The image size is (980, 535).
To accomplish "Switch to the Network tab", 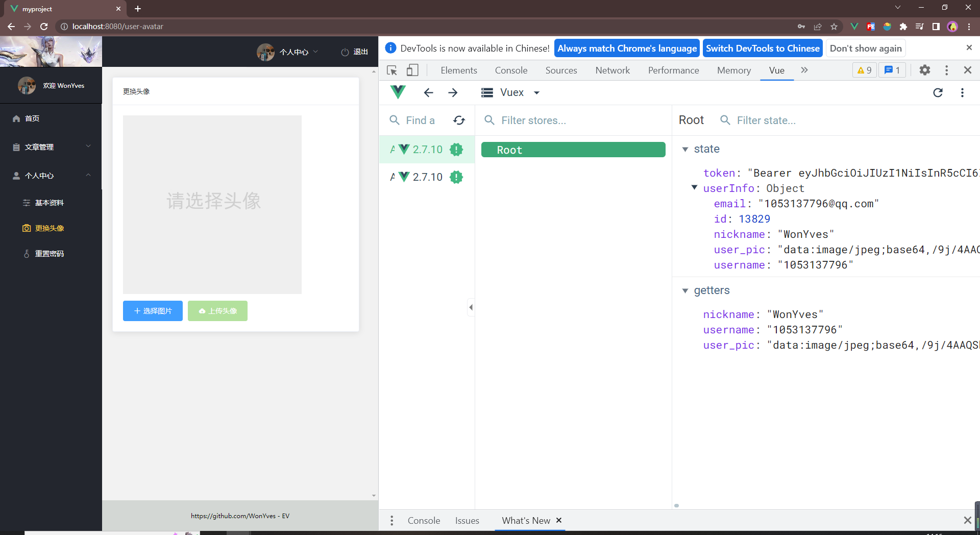I will (612, 70).
